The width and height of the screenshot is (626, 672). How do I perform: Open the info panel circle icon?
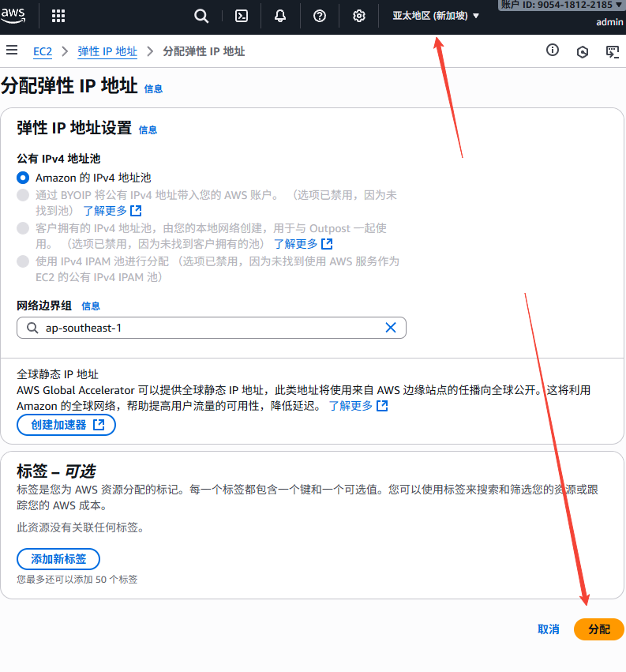[553, 51]
